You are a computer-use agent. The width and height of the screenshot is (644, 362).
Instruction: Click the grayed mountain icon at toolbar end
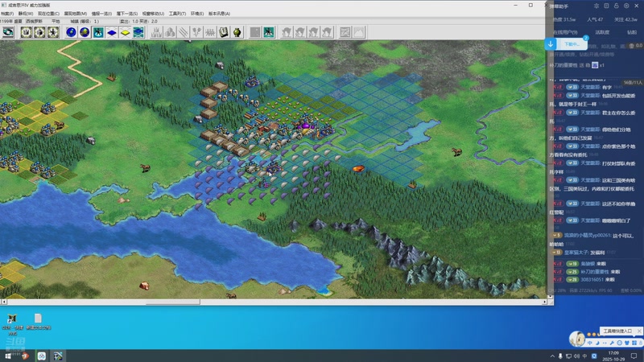click(x=359, y=32)
